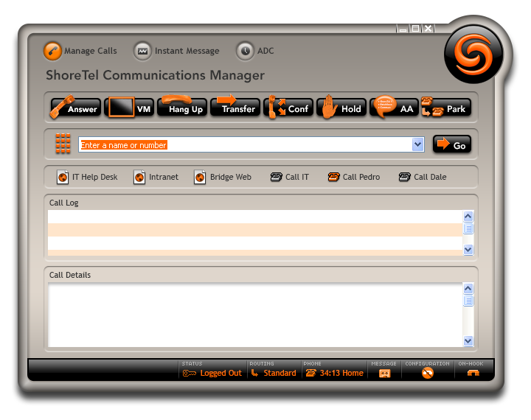Click the Call Dale speed dial

tap(423, 177)
